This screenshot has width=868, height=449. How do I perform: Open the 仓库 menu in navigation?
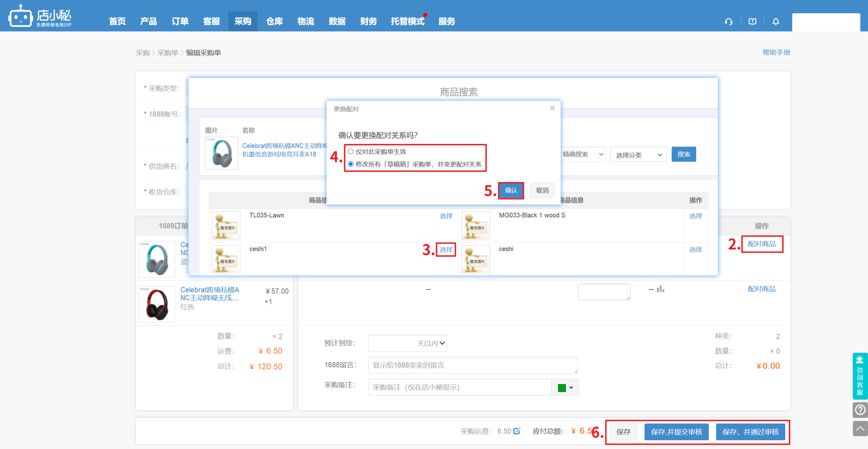coord(274,21)
